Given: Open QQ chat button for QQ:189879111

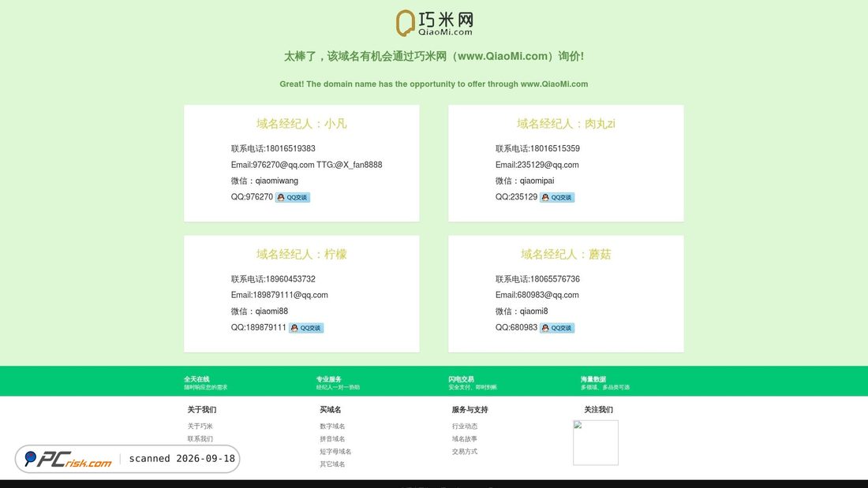Looking at the screenshot, I should pos(306,328).
